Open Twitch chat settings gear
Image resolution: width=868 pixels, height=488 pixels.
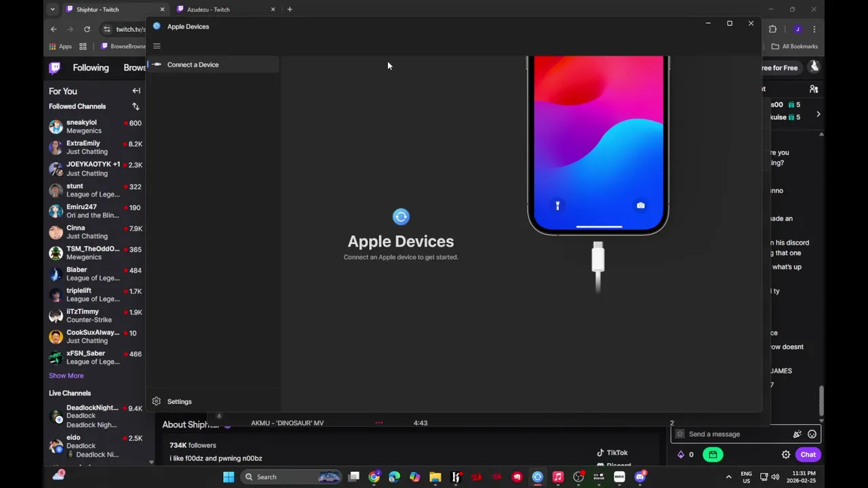(x=785, y=455)
